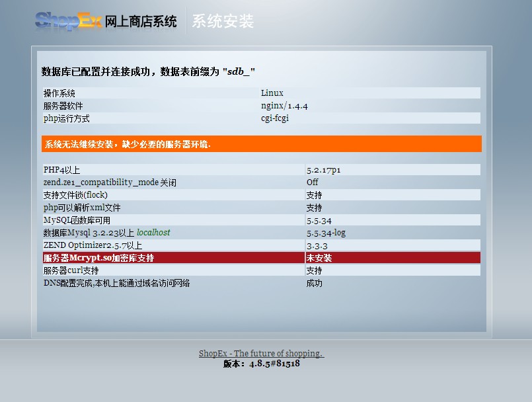Click the green localhost text

click(x=153, y=233)
